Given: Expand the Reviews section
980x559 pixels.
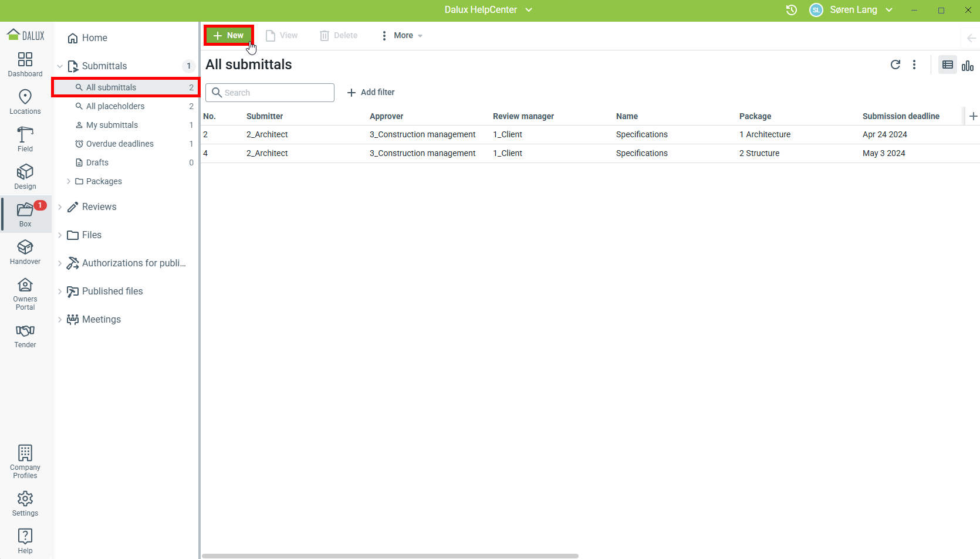Looking at the screenshot, I should point(60,207).
